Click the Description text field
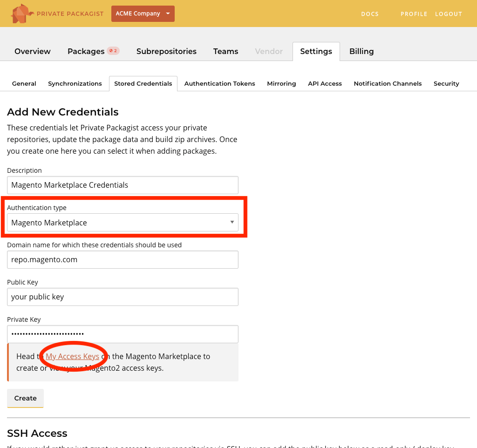Image resolution: width=477 pixels, height=448 pixels. click(x=122, y=185)
